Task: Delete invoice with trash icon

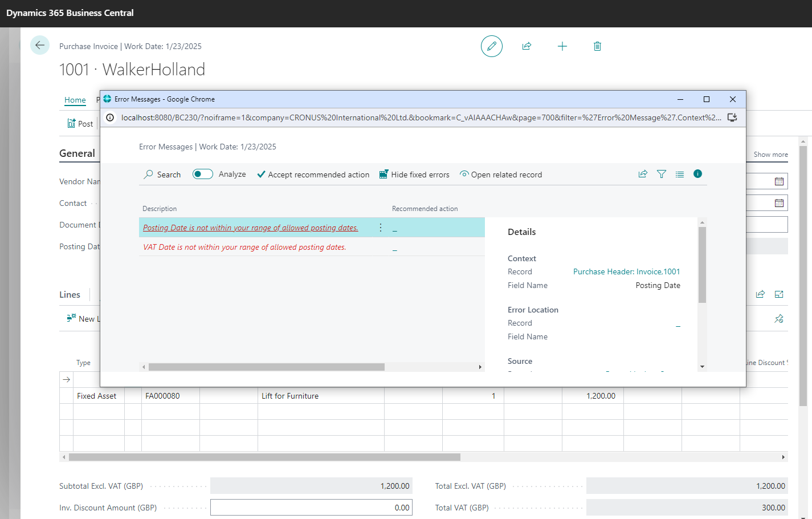Action: 597,46
